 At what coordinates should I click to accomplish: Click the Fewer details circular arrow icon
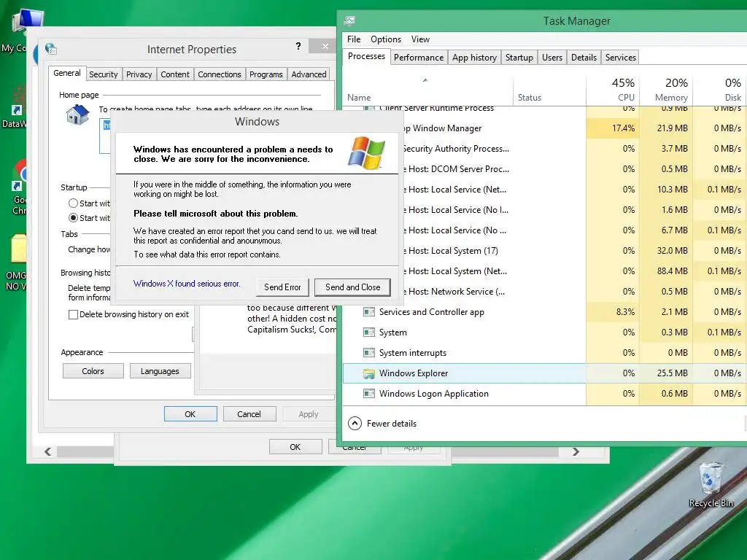[x=355, y=424]
